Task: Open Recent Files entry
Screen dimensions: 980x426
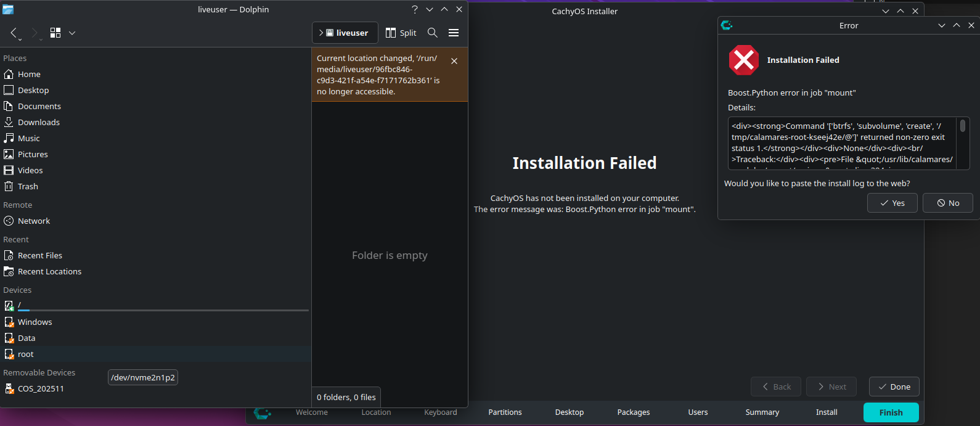Action: [x=155, y=255]
